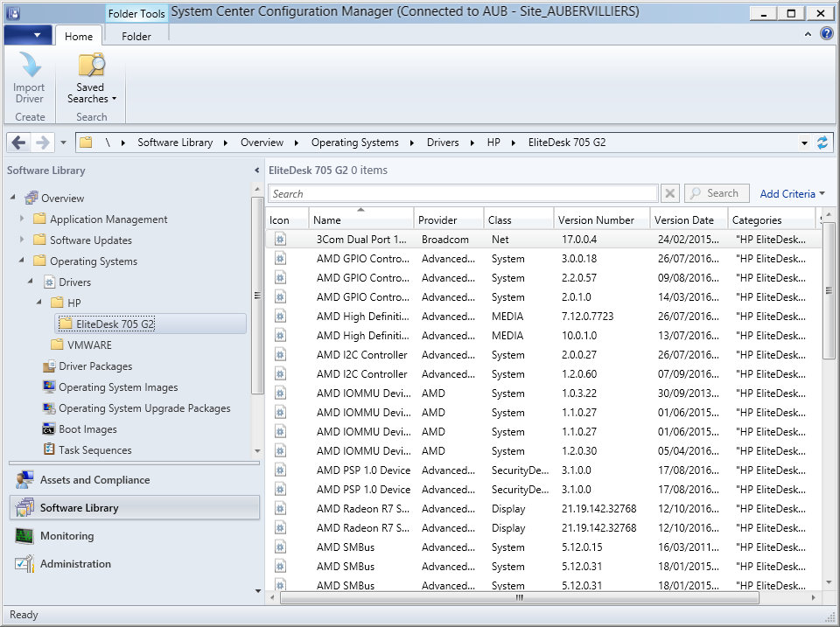The image size is (840, 627).
Task: Select the AMD I2C Controller 2.0.0.27 row
Action: tap(543, 355)
